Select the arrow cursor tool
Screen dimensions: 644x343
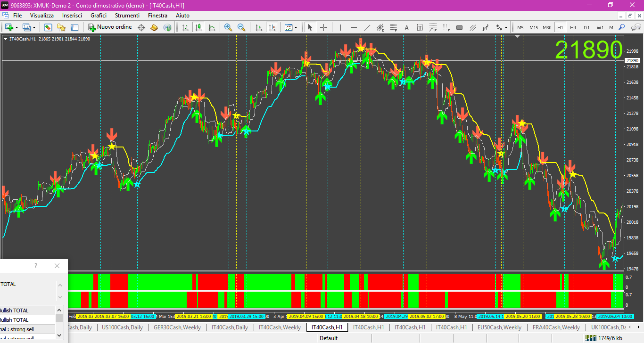[310, 27]
